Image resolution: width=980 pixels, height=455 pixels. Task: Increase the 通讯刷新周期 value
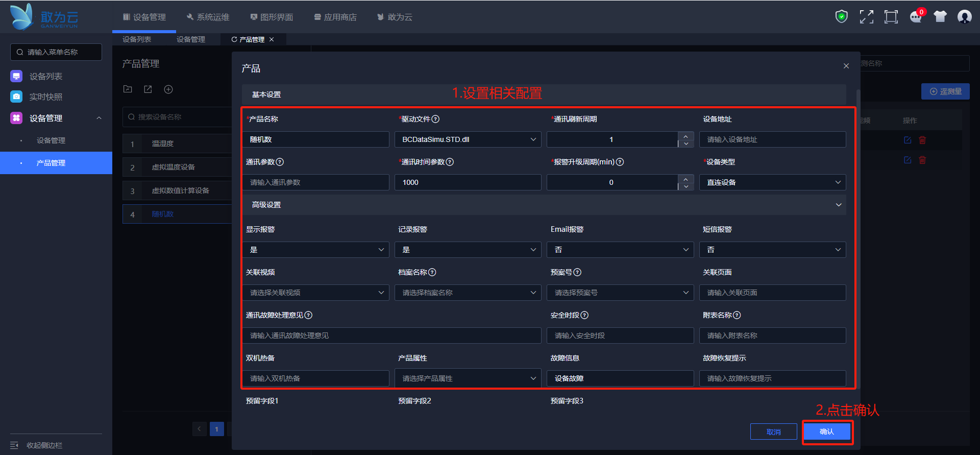pos(686,136)
